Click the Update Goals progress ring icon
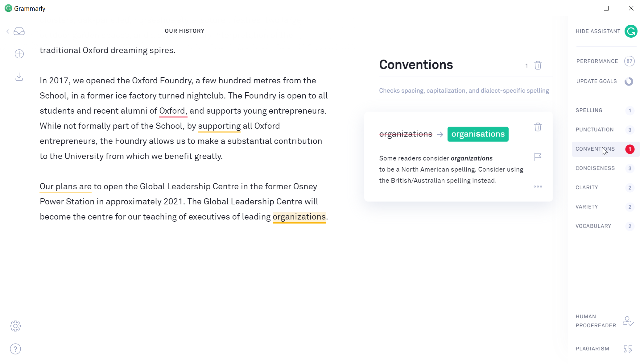Screen dimensions: 644x364 [x=629, y=82]
